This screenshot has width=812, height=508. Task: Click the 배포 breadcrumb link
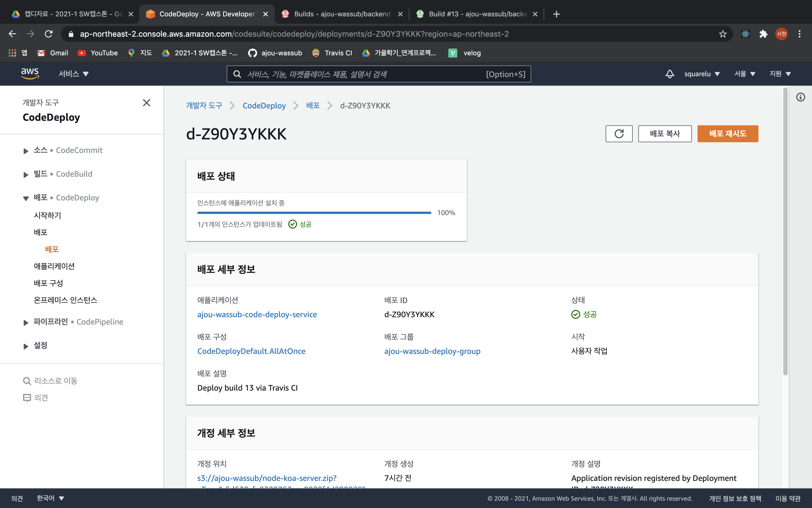[313, 106]
